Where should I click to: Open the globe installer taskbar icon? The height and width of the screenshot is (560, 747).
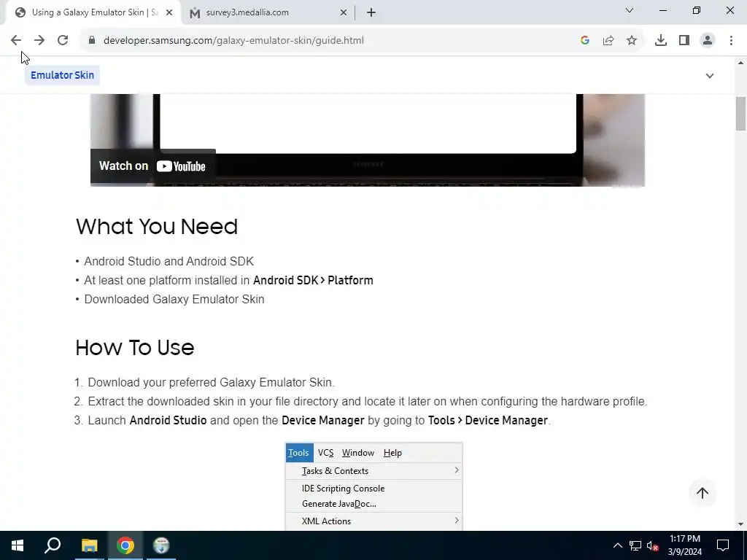tap(161, 545)
